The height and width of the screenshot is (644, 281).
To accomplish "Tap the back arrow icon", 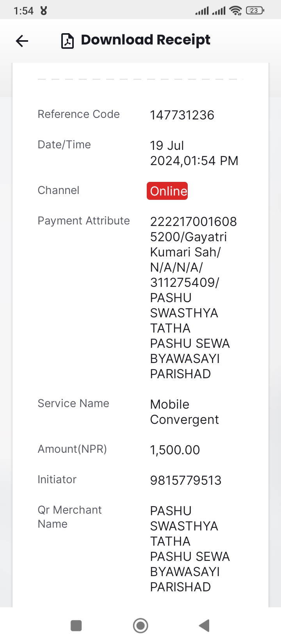I will (x=22, y=41).
